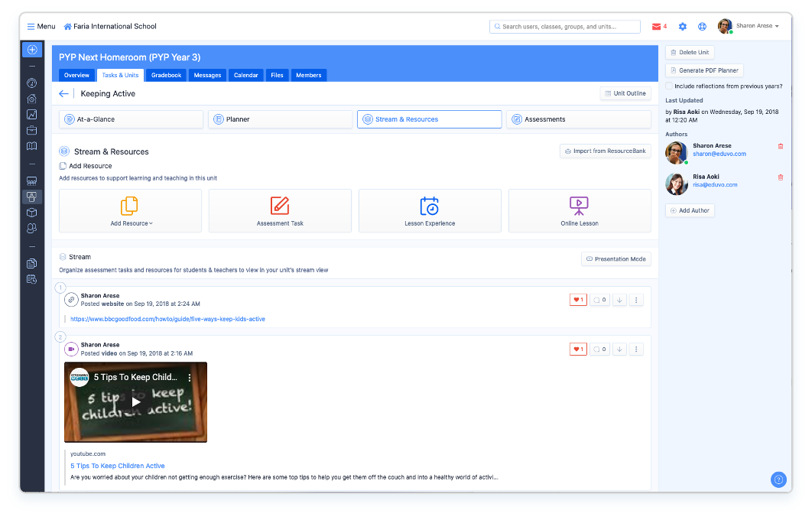Click the Assessment Task pencil icon
Screen dimensions: 812x517
[x=280, y=206]
